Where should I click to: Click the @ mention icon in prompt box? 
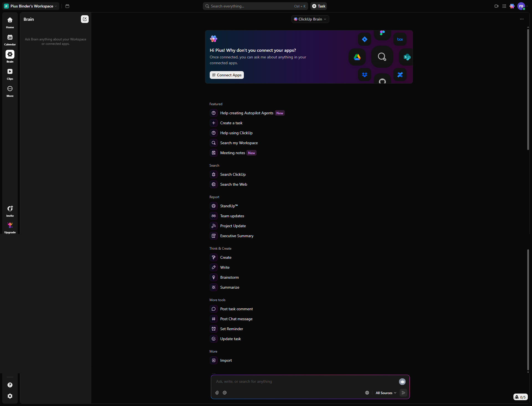tap(225, 393)
